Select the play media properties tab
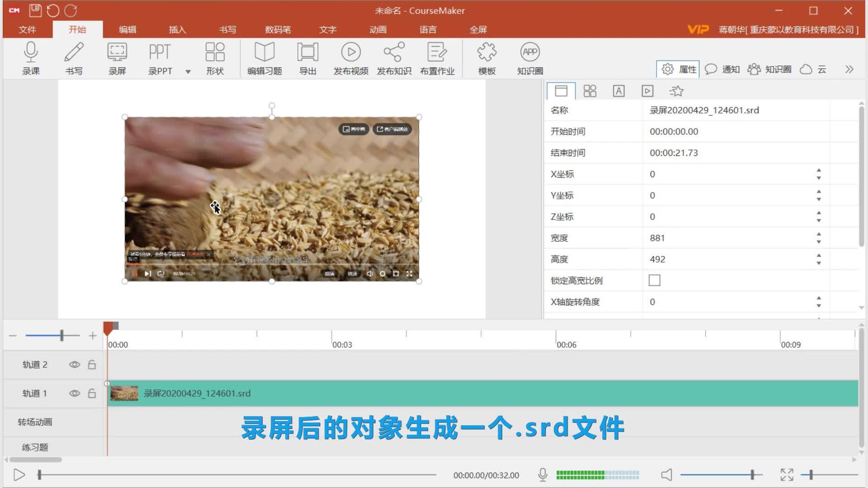Image resolution: width=868 pixels, height=488 pixels. (647, 91)
